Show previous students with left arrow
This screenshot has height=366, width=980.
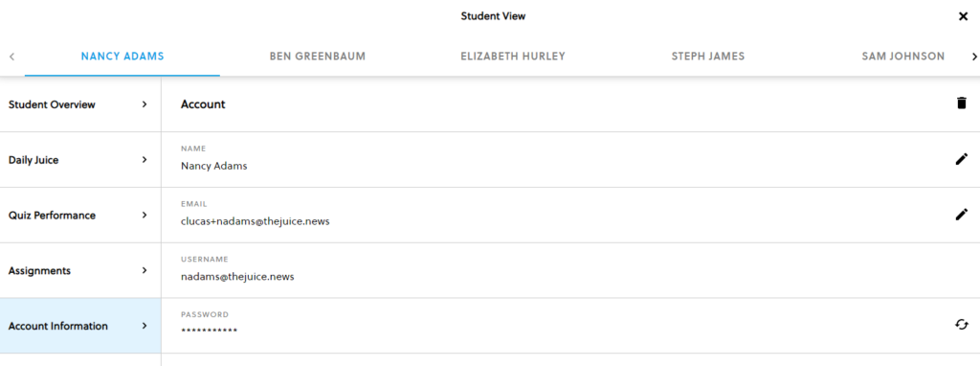click(x=11, y=57)
